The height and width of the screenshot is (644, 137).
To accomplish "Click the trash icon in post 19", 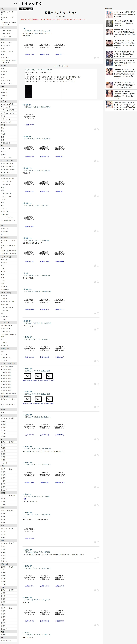I will 95,590.
